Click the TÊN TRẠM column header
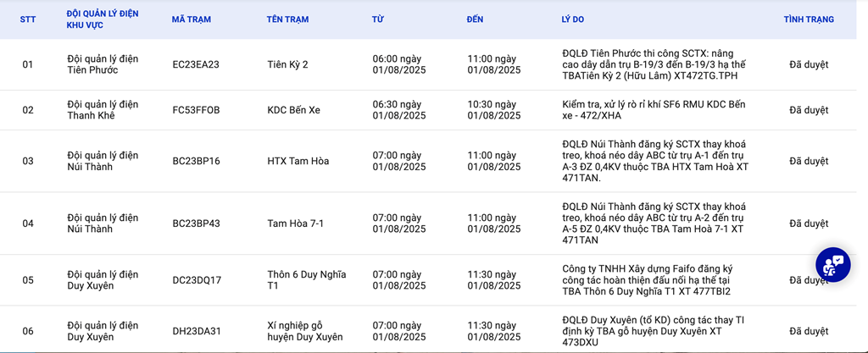Image resolution: width=868 pixels, height=353 pixels. (288, 19)
